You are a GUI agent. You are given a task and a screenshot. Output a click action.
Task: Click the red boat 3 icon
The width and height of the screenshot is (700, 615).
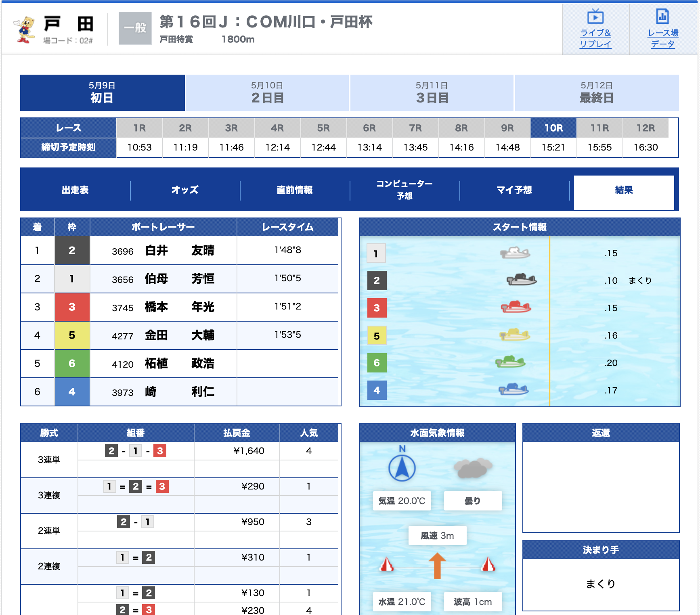tap(516, 307)
